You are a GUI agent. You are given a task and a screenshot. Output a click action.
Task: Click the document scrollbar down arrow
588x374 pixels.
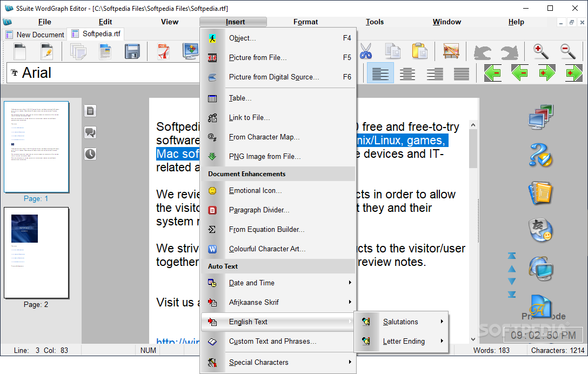coord(473,339)
